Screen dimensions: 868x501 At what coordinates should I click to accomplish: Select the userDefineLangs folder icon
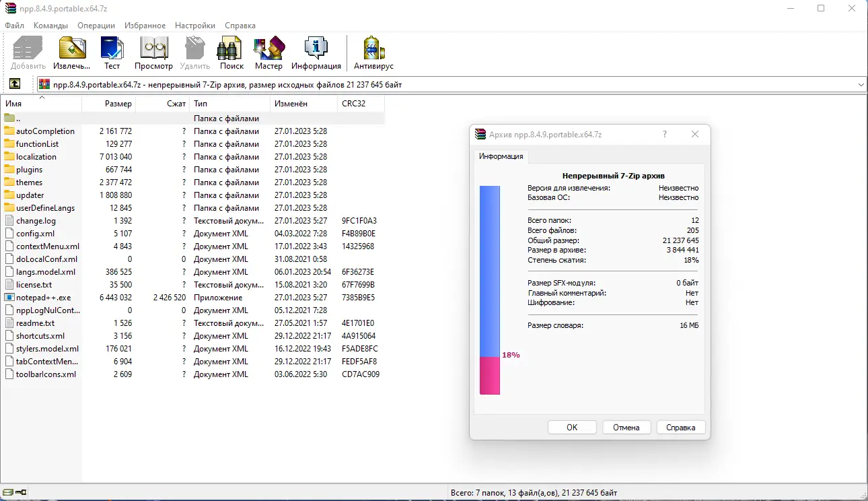(9, 208)
